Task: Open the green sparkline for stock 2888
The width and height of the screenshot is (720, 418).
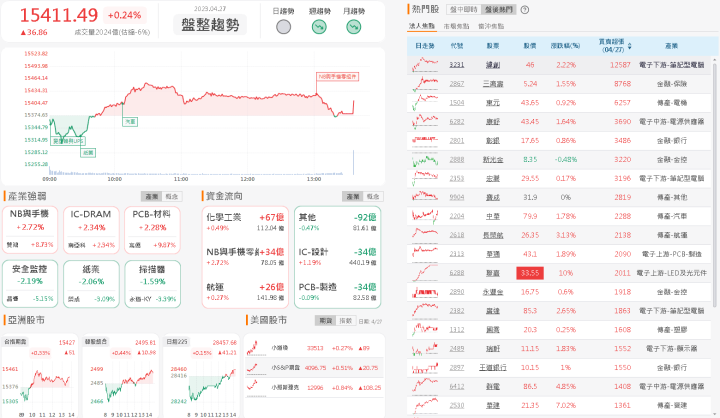Action: tap(425, 159)
